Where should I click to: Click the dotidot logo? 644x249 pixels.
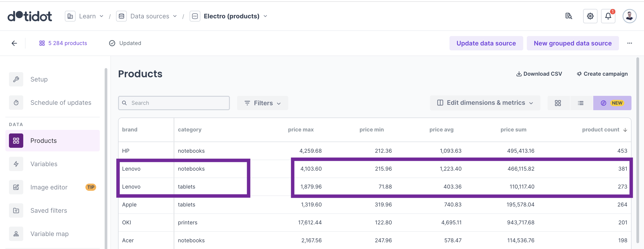30,16
